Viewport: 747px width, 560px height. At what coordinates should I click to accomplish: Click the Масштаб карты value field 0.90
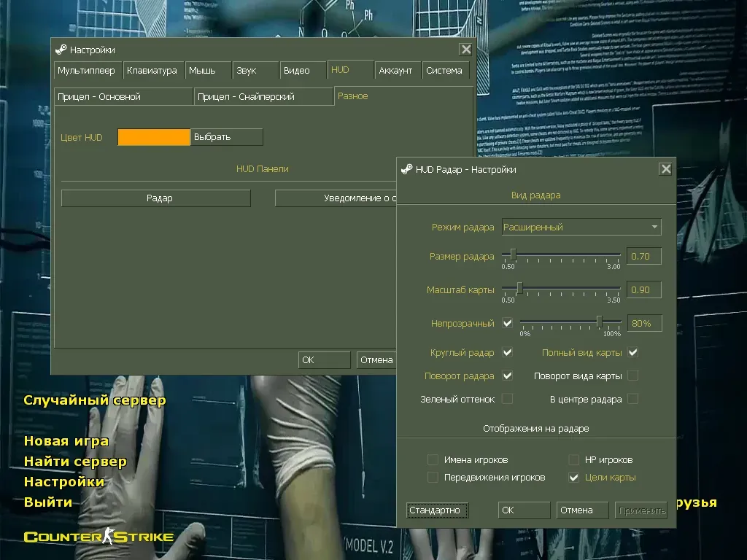pyautogui.click(x=643, y=289)
